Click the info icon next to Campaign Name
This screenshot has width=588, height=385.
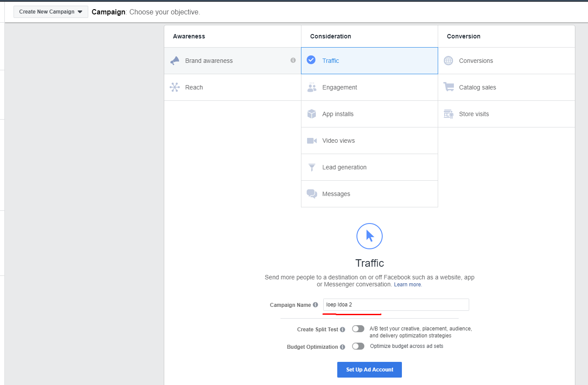315,305
